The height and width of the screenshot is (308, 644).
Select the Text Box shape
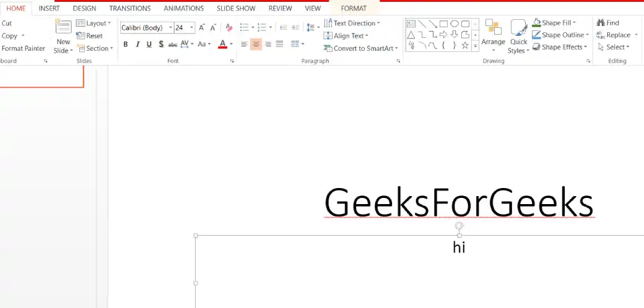pos(411,24)
